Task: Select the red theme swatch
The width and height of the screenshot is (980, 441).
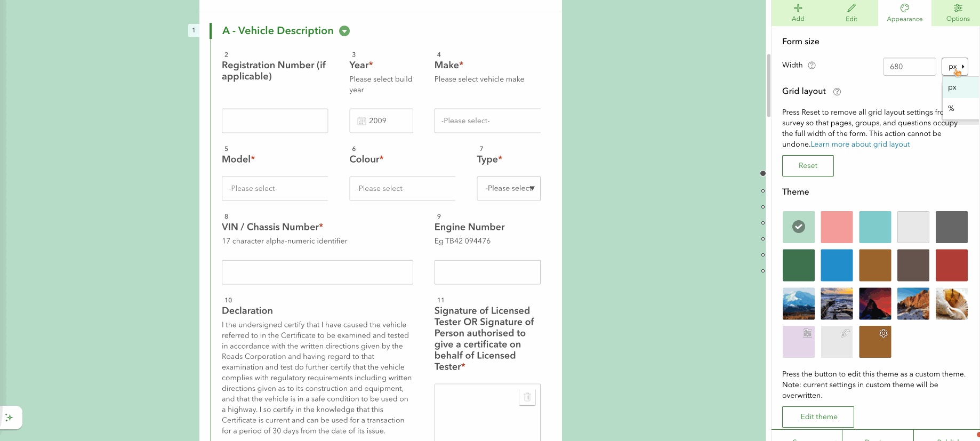Action: tap(951, 265)
